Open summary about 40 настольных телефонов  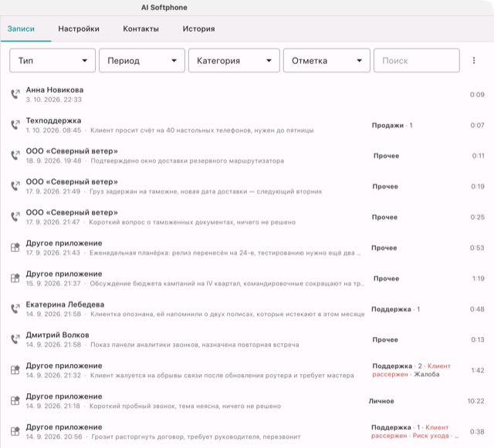tap(202, 130)
